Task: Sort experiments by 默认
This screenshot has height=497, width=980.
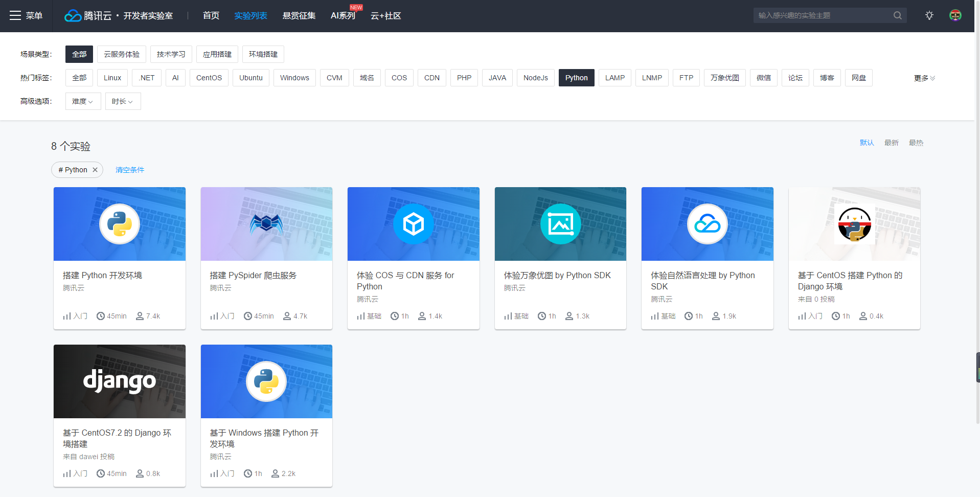Action: point(867,143)
